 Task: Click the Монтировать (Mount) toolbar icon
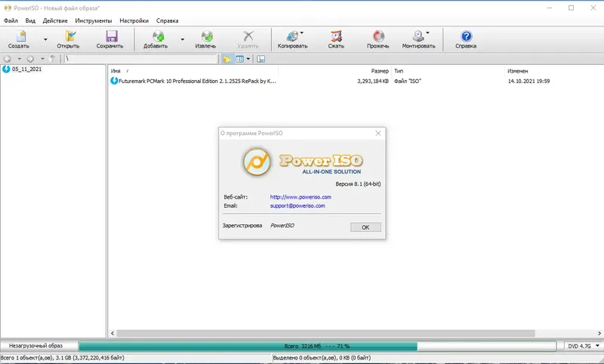(419, 39)
